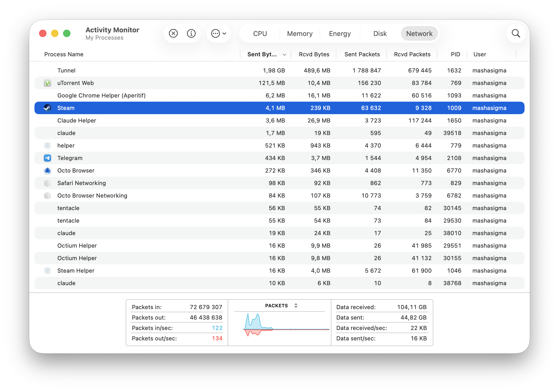The width and height of the screenshot is (559, 392).
Task: Sort by Rcvd Packets column
Action: click(412, 54)
